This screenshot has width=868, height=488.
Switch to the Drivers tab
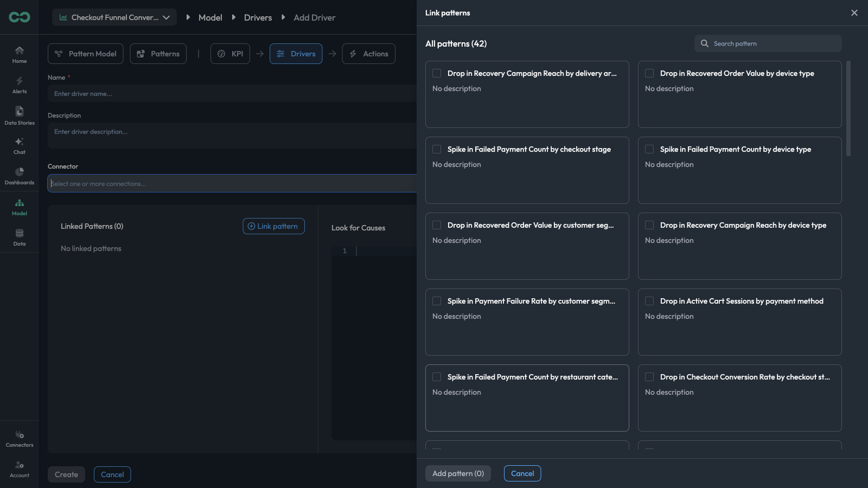[296, 54]
